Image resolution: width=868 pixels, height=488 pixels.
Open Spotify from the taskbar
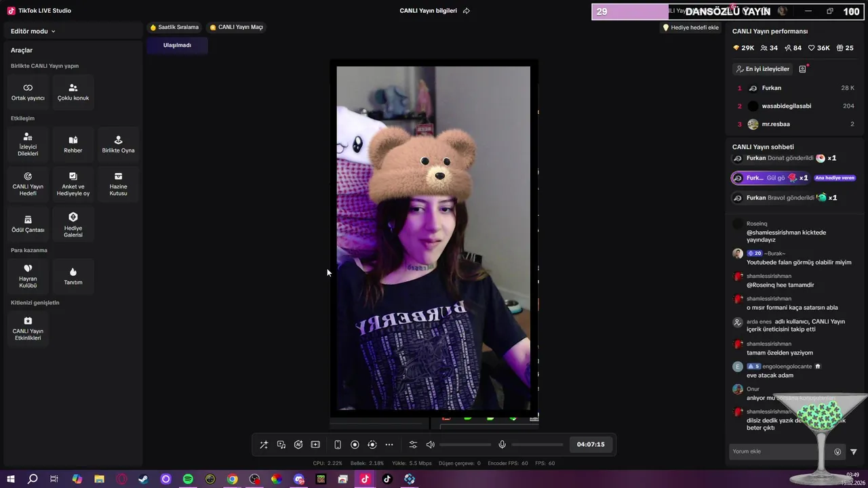[x=188, y=479]
